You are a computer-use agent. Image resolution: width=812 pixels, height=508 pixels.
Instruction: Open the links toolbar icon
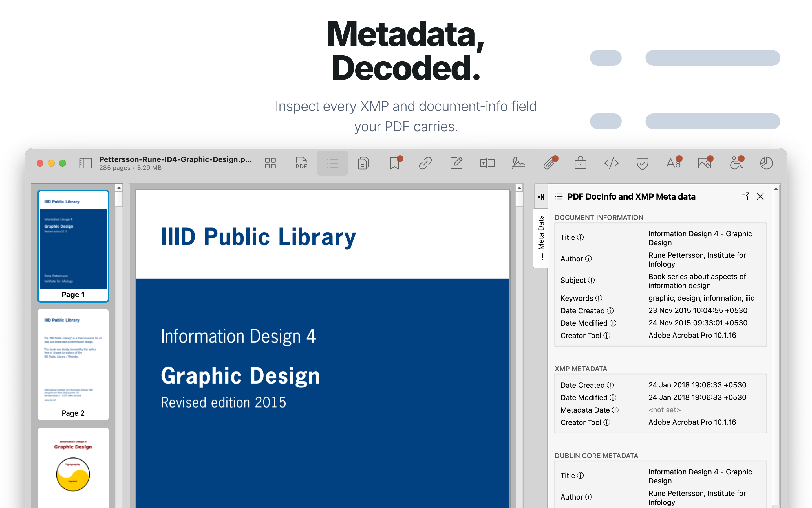coord(425,163)
